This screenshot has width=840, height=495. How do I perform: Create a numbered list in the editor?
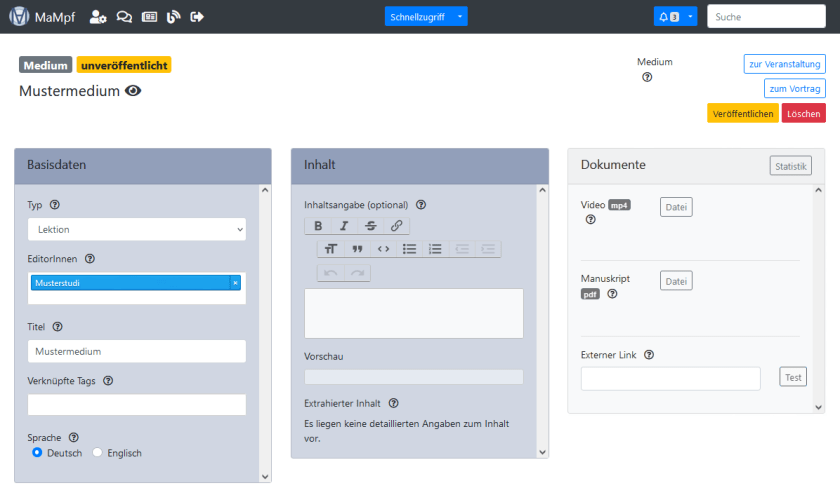tap(435, 249)
